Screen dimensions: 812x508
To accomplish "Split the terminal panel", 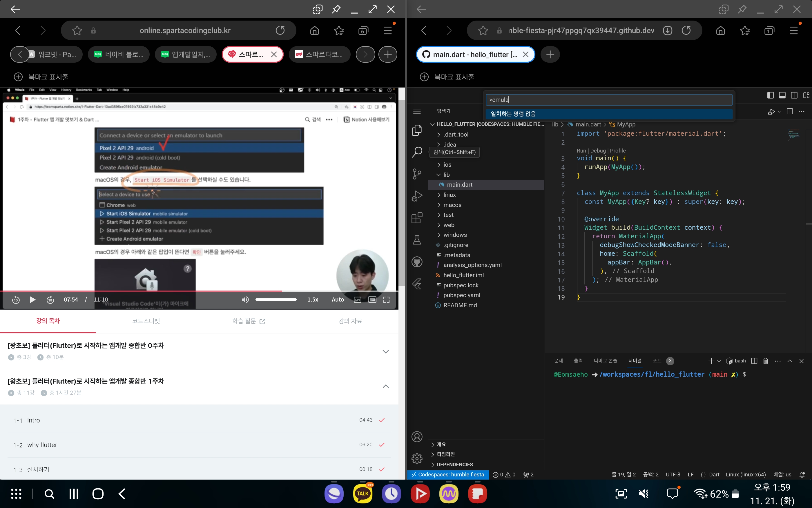I will tap(754, 361).
